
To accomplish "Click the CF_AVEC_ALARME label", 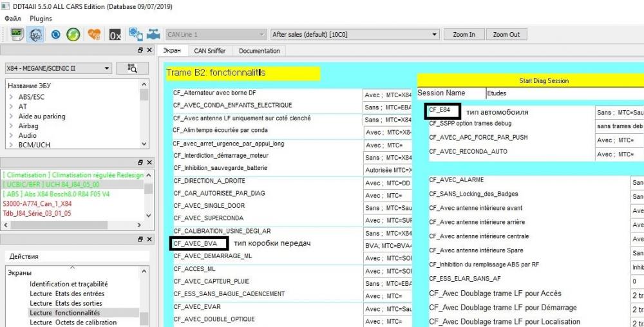I will (457, 180).
